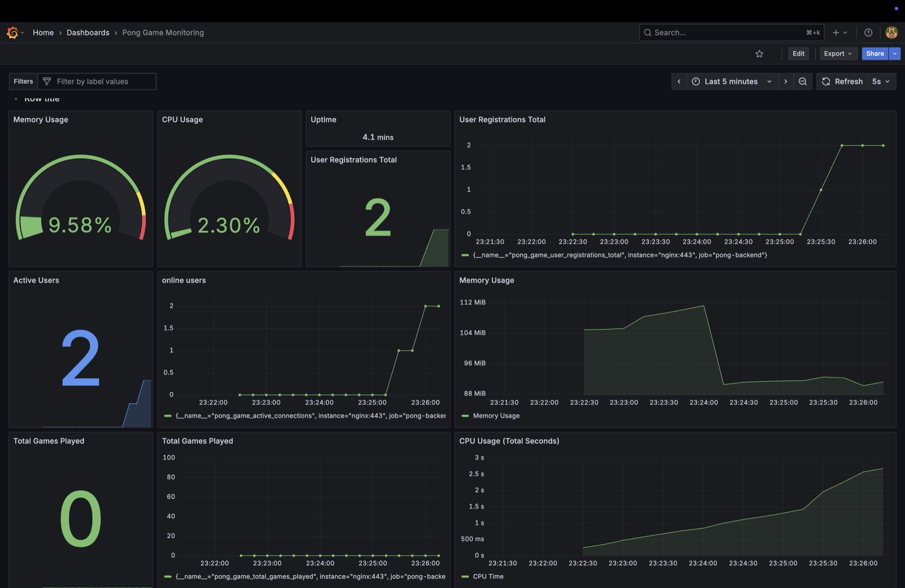Open the Last 5 minutes time picker
This screenshot has width=905, height=588.
click(732, 82)
